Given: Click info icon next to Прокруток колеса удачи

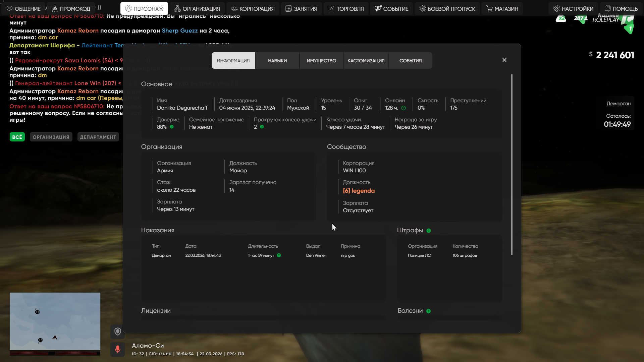Looking at the screenshot, I should pyautogui.click(x=262, y=127).
